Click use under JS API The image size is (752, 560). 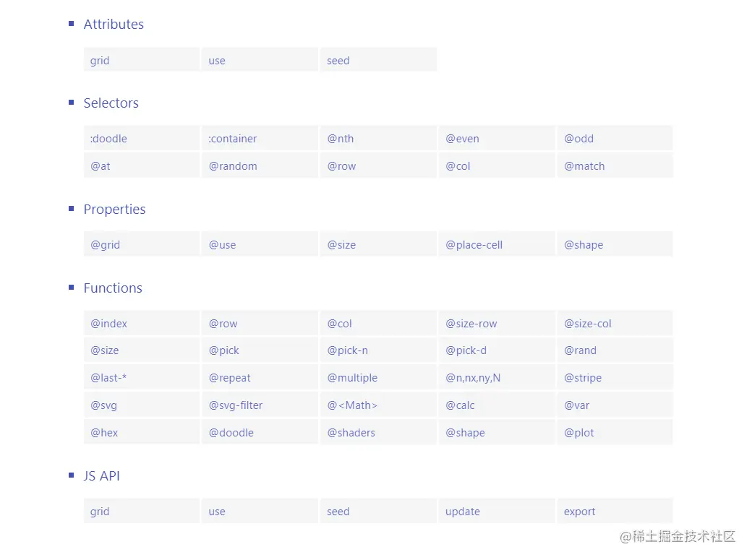[x=260, y=511]
